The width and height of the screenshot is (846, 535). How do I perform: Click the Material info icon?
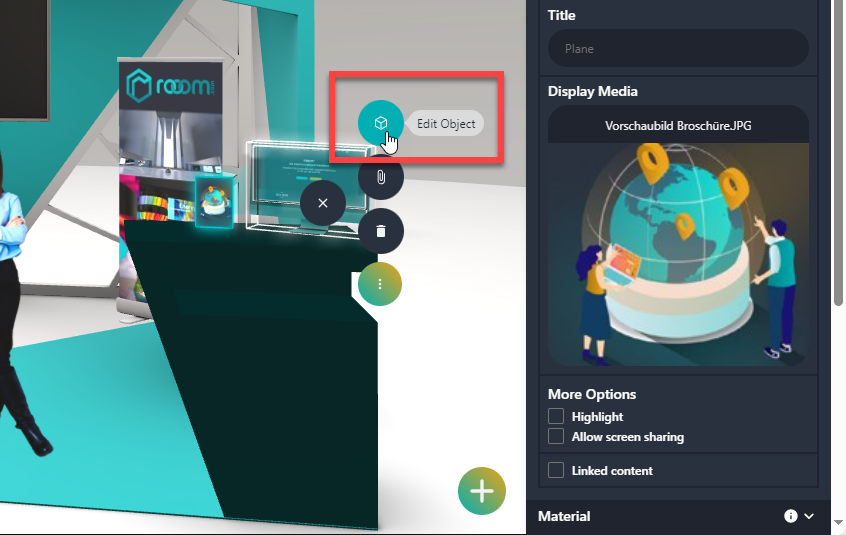tap(791, 516)
